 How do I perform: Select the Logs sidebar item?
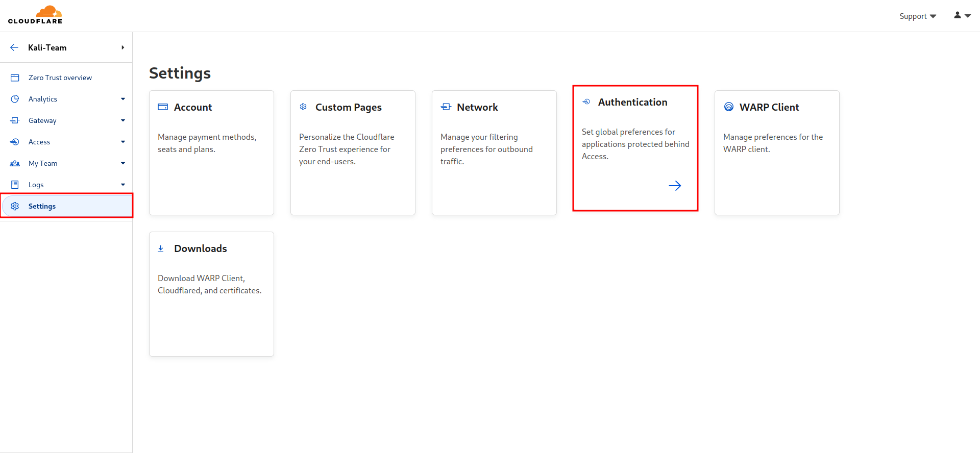[66, 185]
